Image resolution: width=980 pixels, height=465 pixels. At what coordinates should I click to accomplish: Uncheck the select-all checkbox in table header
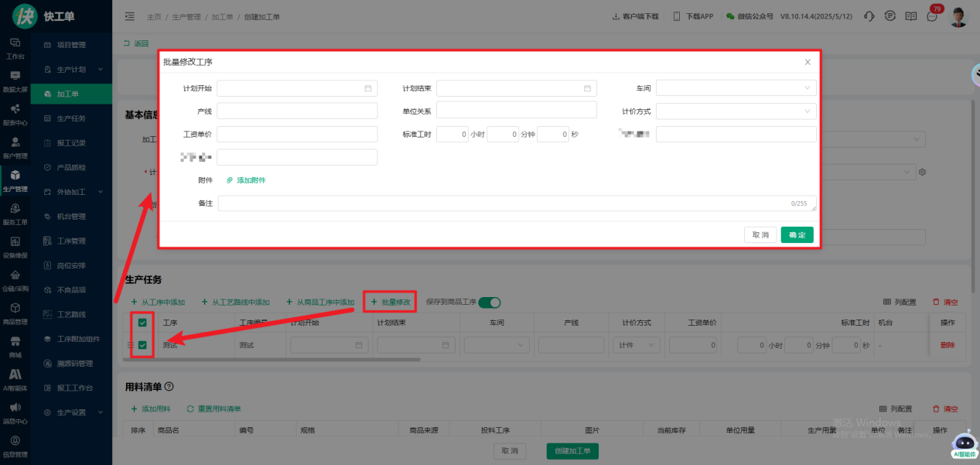coord(142,323)
